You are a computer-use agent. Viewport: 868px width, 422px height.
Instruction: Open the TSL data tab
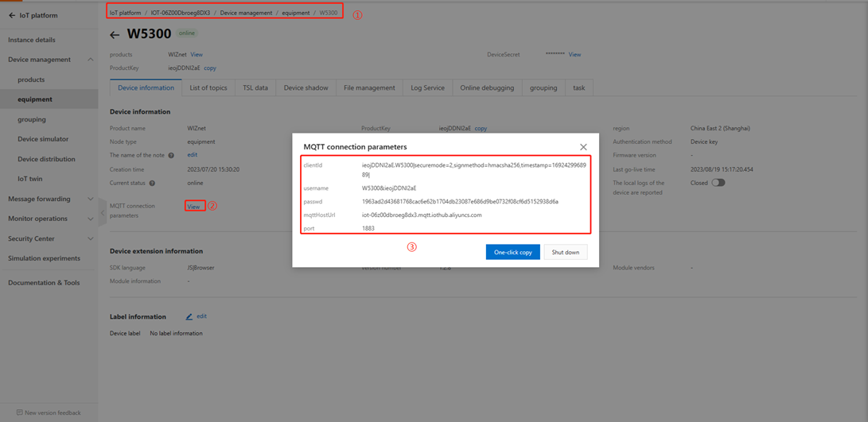tap(255, 88)
